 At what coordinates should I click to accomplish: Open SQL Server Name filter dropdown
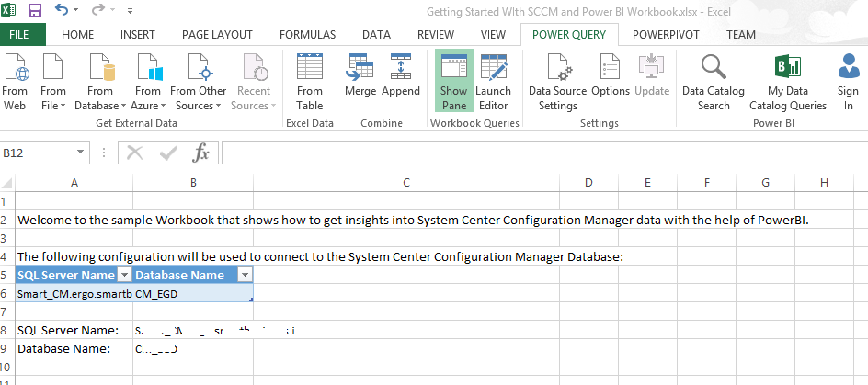tap(124, 275)
